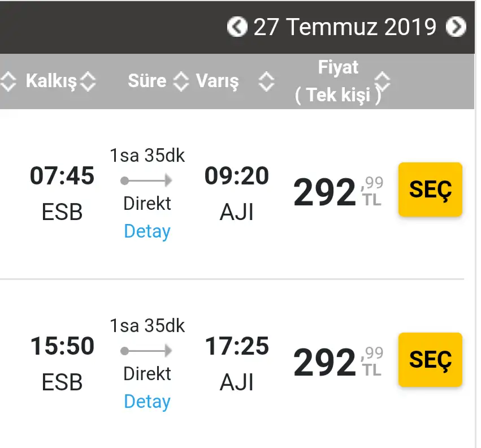This screenshot has height=448, width=481.
Task: Click the 292,99 TL price of second flight
Action: (339, 361)
